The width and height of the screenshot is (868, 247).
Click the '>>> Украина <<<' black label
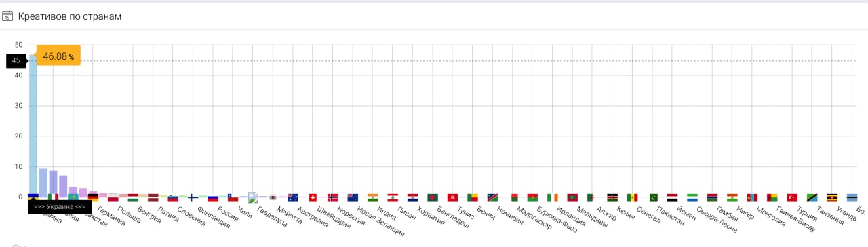[x=60, y=207]
